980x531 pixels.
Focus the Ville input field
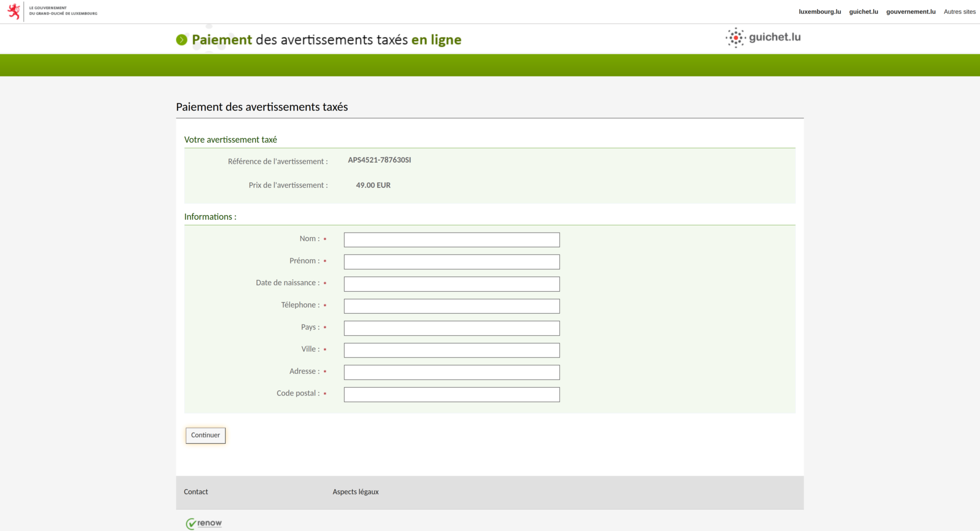click(x=452, y=350)
